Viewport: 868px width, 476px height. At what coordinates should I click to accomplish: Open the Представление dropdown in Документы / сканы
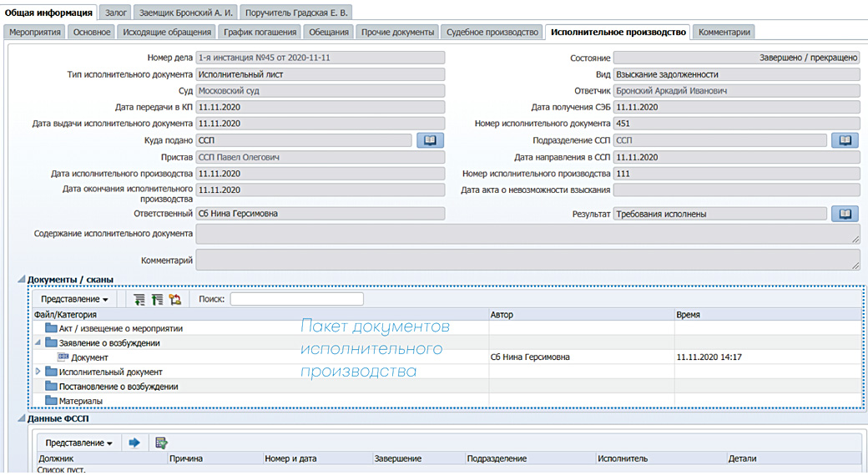point(74,299)
